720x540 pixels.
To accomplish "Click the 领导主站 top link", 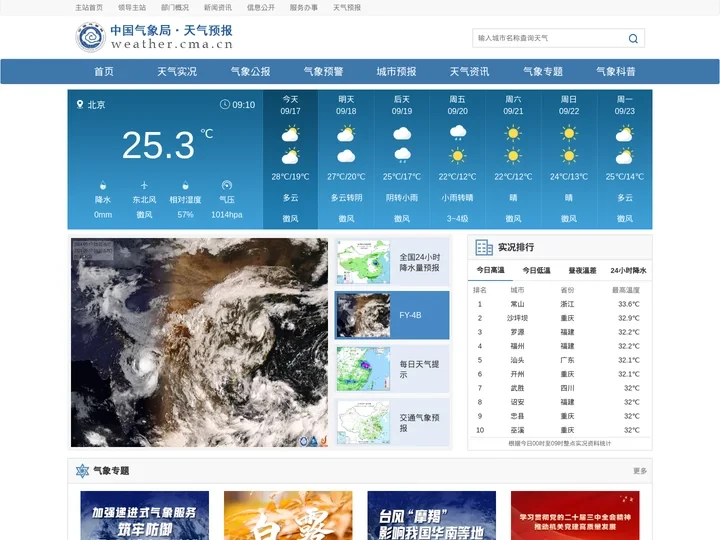I will click(x=132, y=8).
